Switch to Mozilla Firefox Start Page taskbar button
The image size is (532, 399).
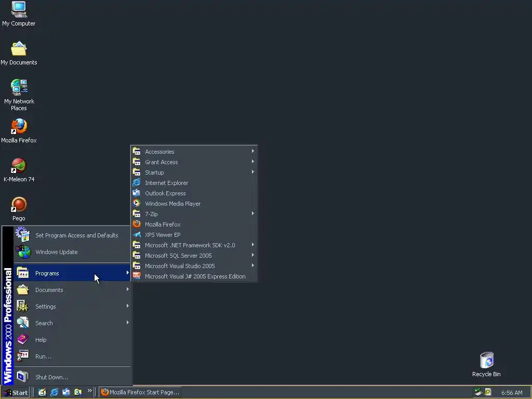(140, 392)
